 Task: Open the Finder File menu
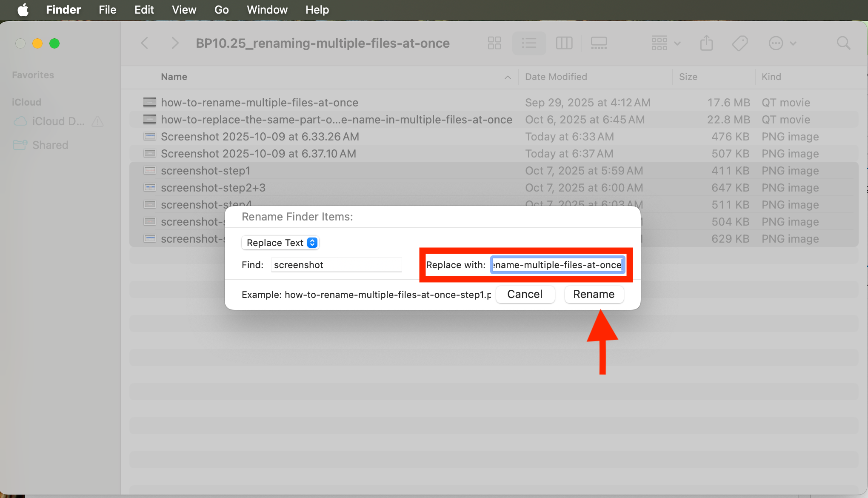click(107, 10)
